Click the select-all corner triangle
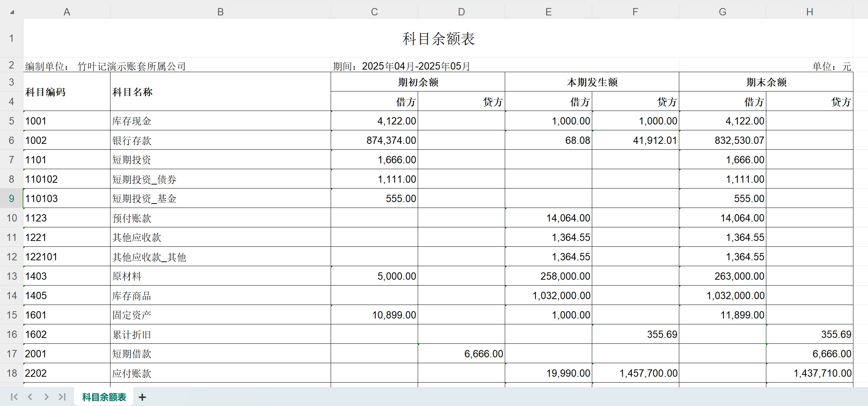 click(x=12, y=12)
